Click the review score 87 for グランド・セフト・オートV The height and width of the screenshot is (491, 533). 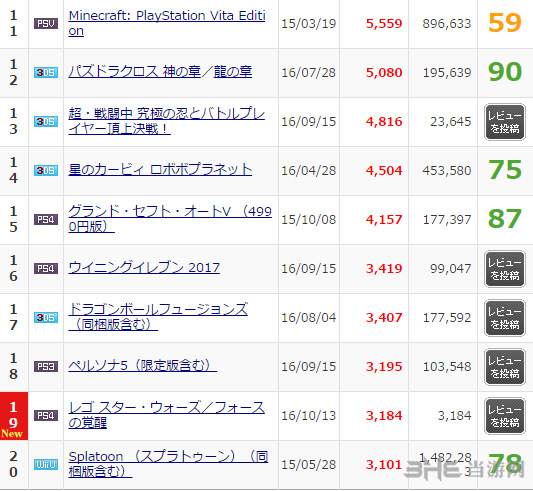[505, 219]
